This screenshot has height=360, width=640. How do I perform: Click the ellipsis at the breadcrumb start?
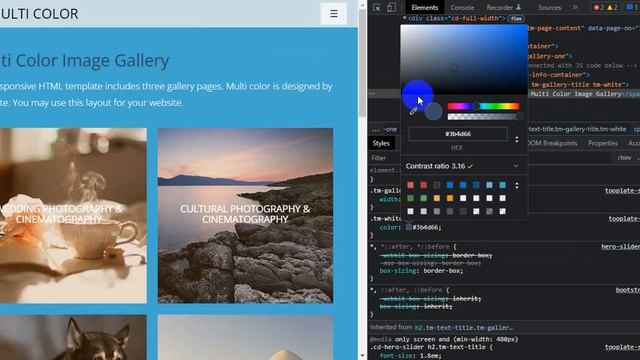point(376,129)
